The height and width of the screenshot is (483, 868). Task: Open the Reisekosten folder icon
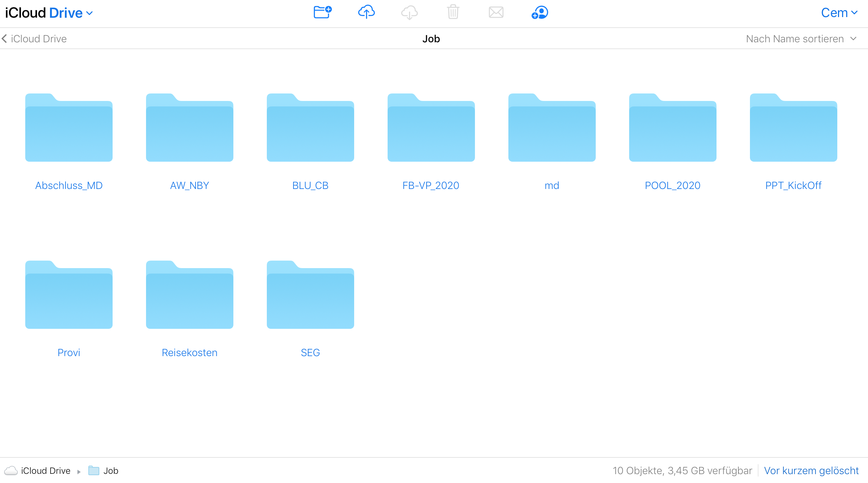[190, 295]
